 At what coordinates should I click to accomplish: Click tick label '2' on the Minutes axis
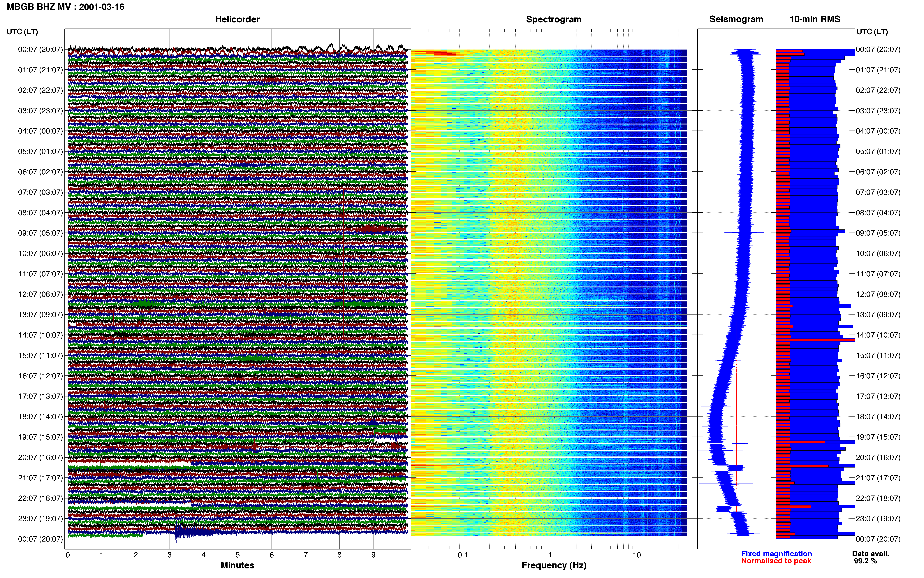point(136,555)
